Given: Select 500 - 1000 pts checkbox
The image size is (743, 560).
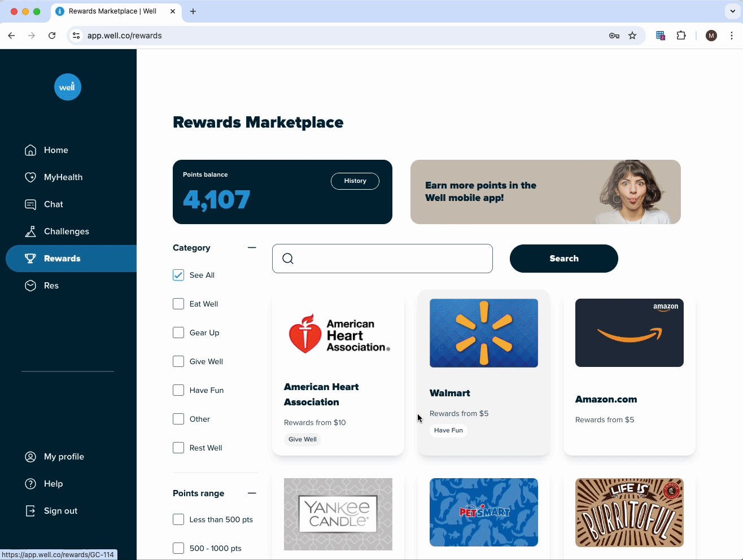Looking at the screenshot, I should coord(178,548).
